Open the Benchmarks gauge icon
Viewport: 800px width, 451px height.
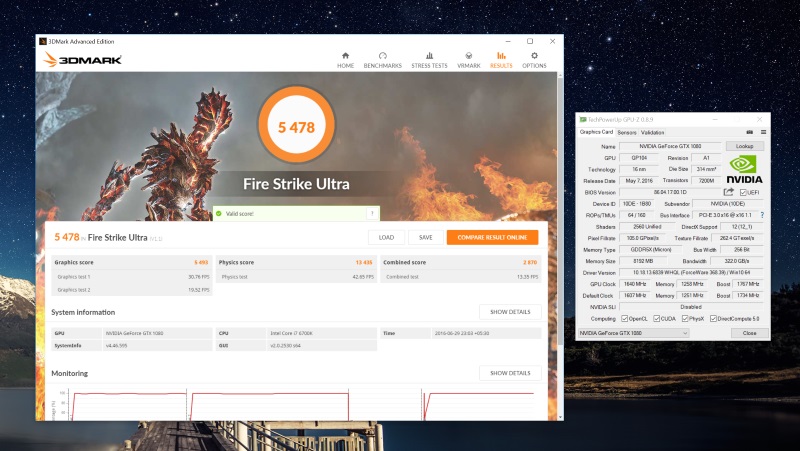383,56
